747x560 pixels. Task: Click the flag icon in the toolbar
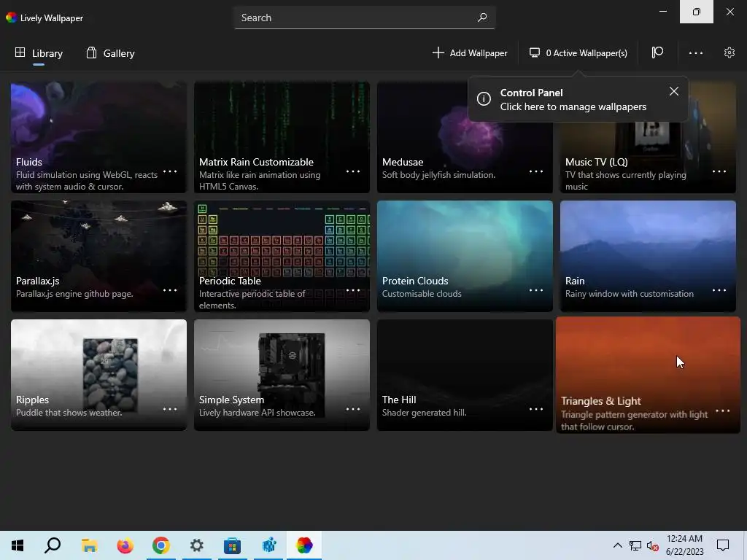(657, 52)
